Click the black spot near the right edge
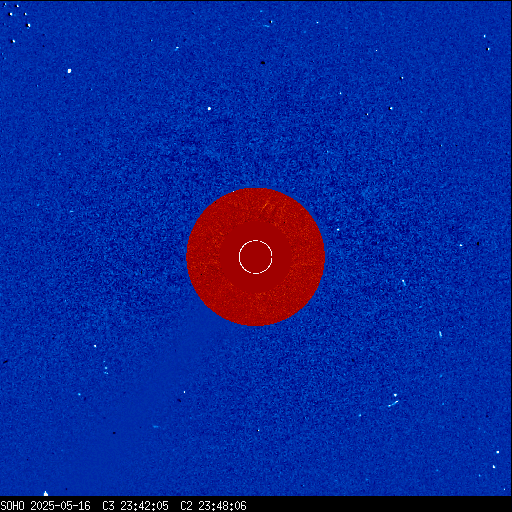The image size is (512, 512). (x=478, y=244)
